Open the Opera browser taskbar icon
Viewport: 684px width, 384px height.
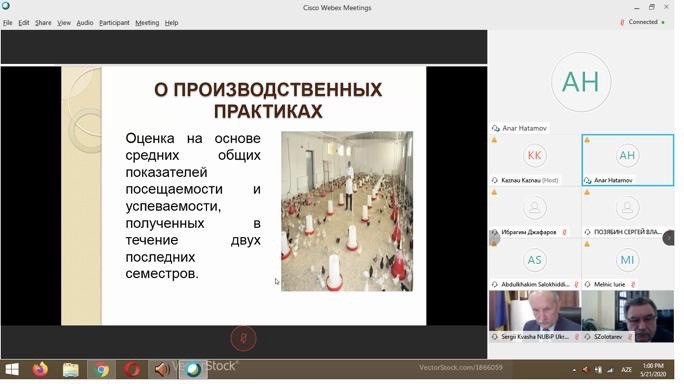pos(132,370)
